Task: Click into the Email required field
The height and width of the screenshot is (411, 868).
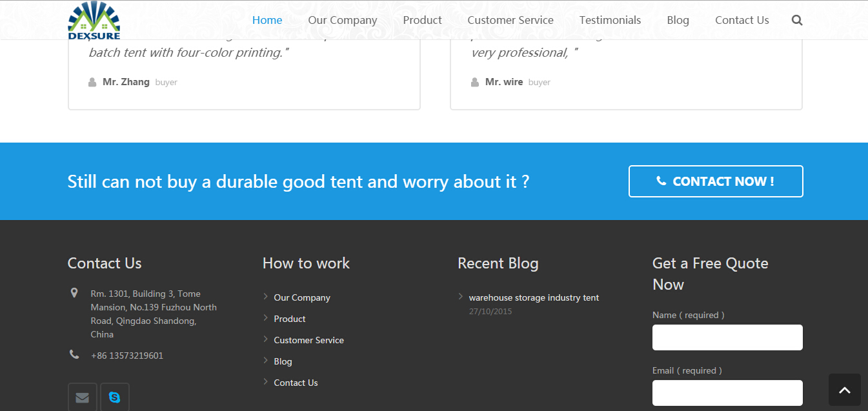Action: (727, 393)
